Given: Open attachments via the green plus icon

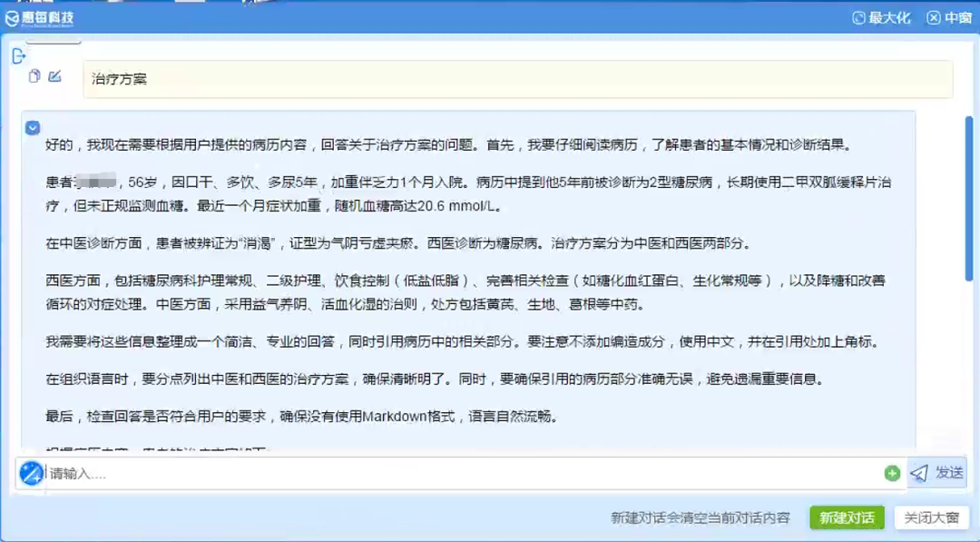Looking at the screenshot, I should click(892, 473).
